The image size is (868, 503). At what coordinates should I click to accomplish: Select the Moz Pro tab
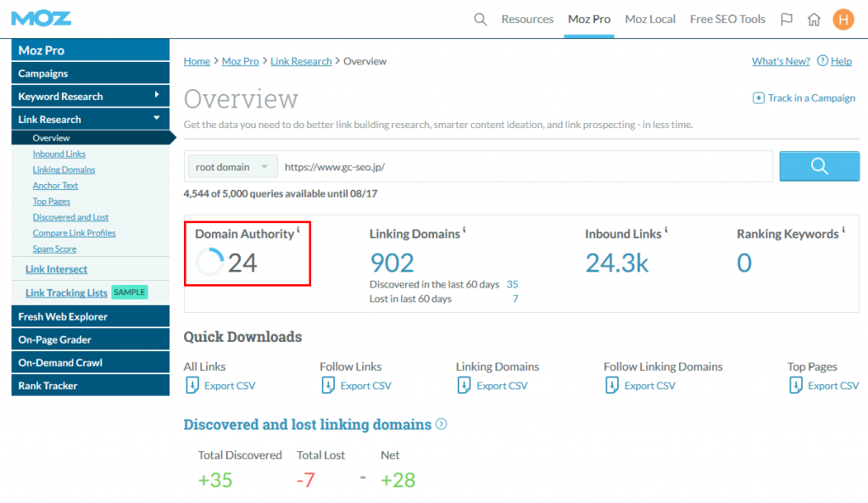tap(589, 20)
